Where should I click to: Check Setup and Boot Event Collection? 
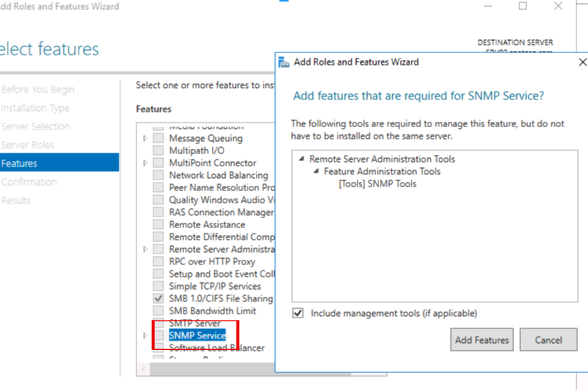158,274
